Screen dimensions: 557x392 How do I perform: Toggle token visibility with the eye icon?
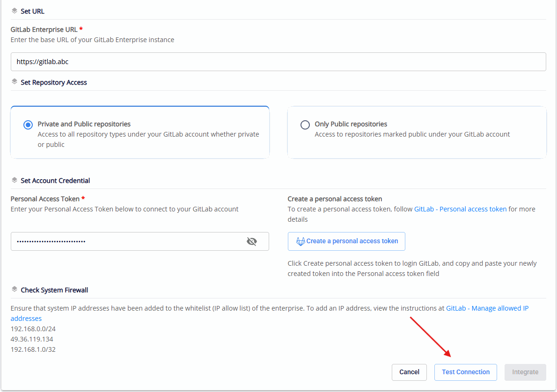[x=252, y=241]
